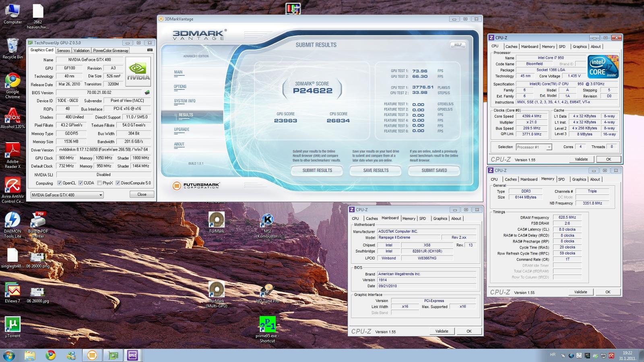Click the 3DMark Vantage taskbar button
Screen dimensions: 644x362
pos(92,355)
